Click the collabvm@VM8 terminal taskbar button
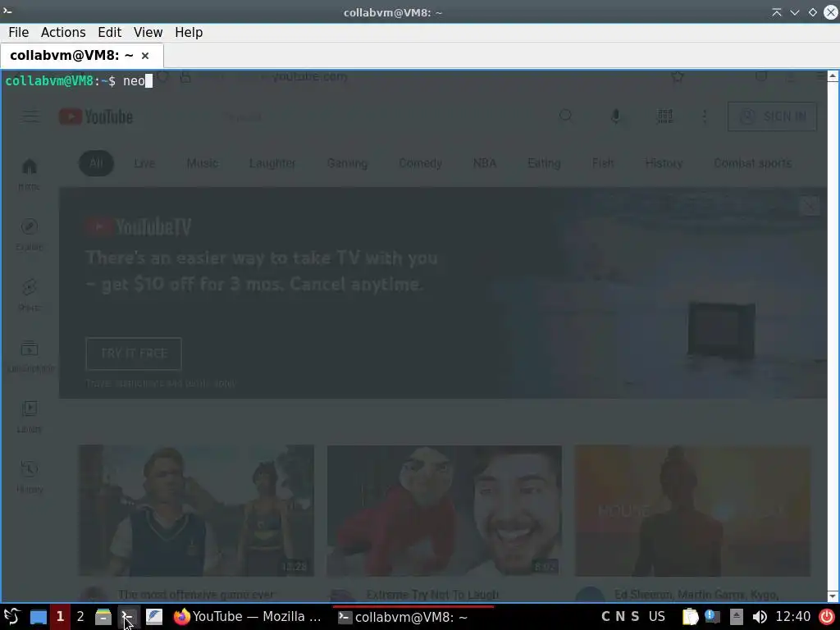The image size is (840, 630). [x=413, y=617]
